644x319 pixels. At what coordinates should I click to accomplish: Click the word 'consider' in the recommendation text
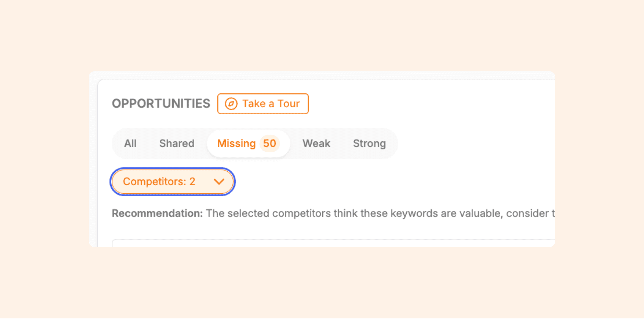(x=527, y=213)
